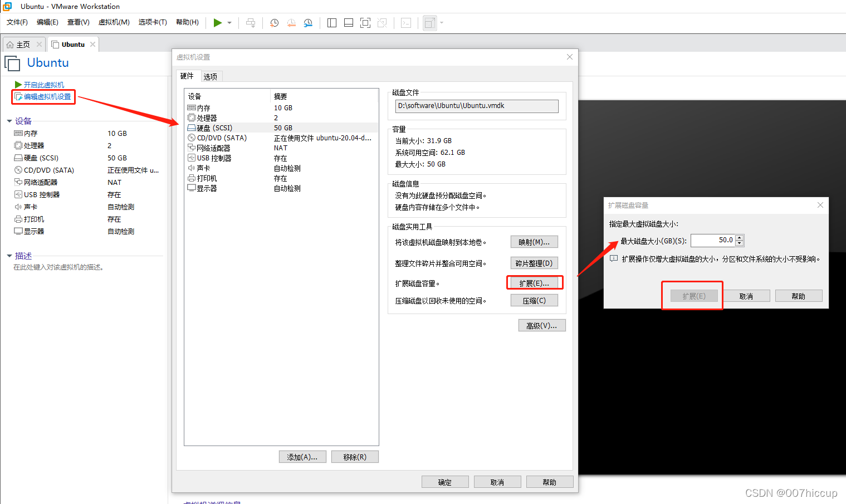Collapse the 设备 section in main window

9,121
